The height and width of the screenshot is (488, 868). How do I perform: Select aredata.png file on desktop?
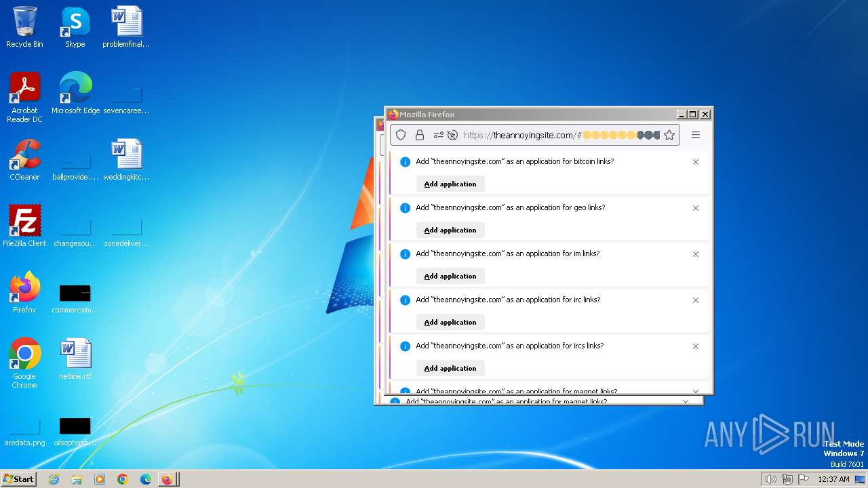(24, 432)
